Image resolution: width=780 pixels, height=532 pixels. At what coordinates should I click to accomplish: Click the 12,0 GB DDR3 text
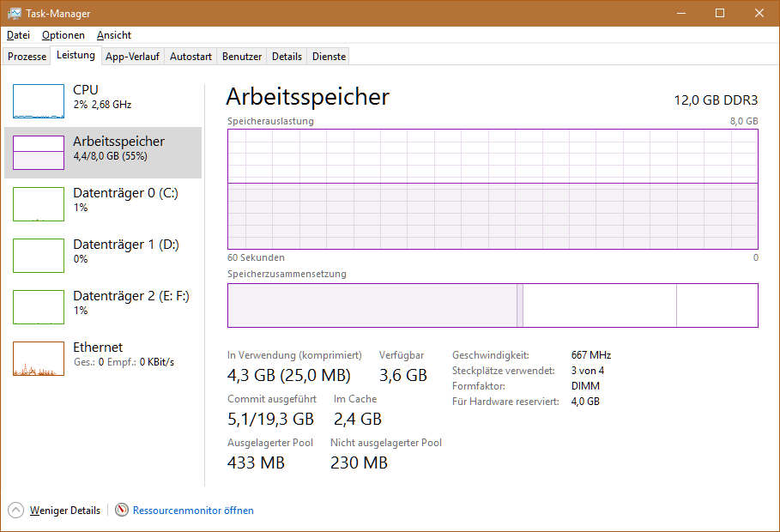click(716, 100)
